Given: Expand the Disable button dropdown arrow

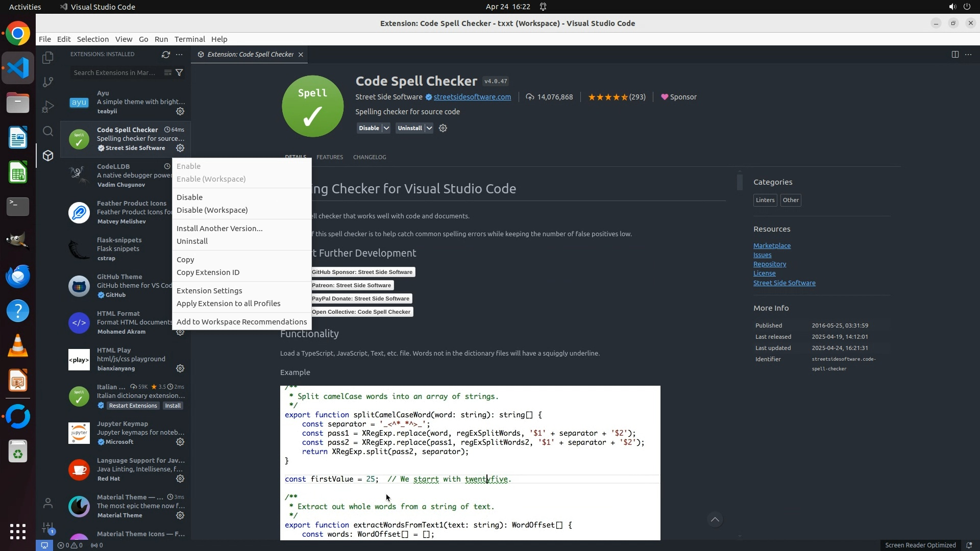Looking at the screenshot, I should tap(386, 128).
